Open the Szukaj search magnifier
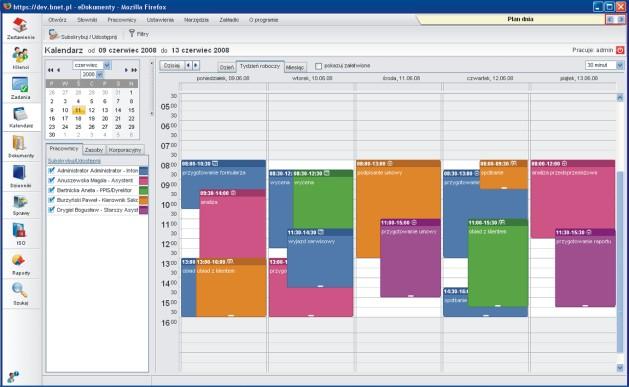The height and width of the screenshot is (387, 629). 20,294
